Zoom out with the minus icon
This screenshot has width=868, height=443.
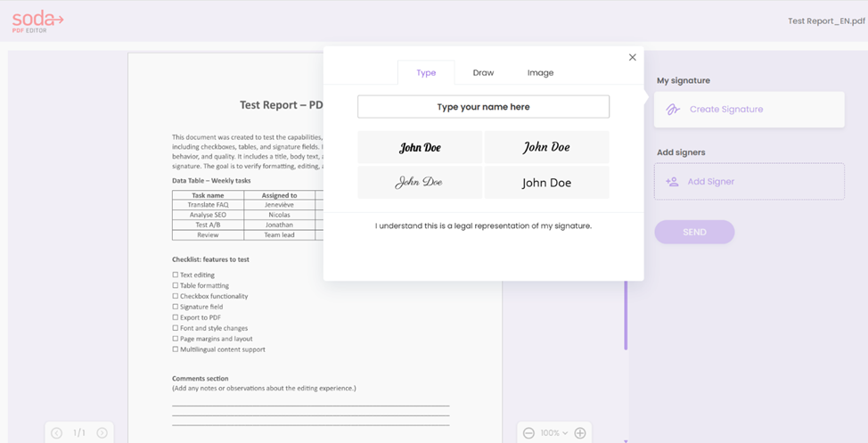pos(528,433)
